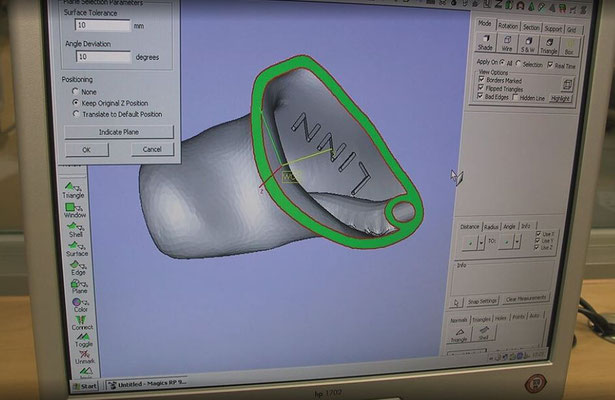Open the Normals tab
The image size is (615, 400).
[459, 320]
